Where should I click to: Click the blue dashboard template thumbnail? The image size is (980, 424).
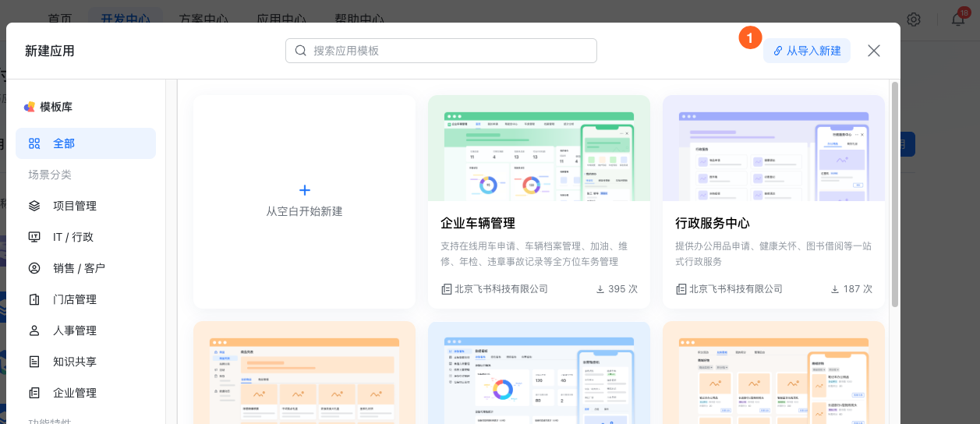[x=539, y=373]
